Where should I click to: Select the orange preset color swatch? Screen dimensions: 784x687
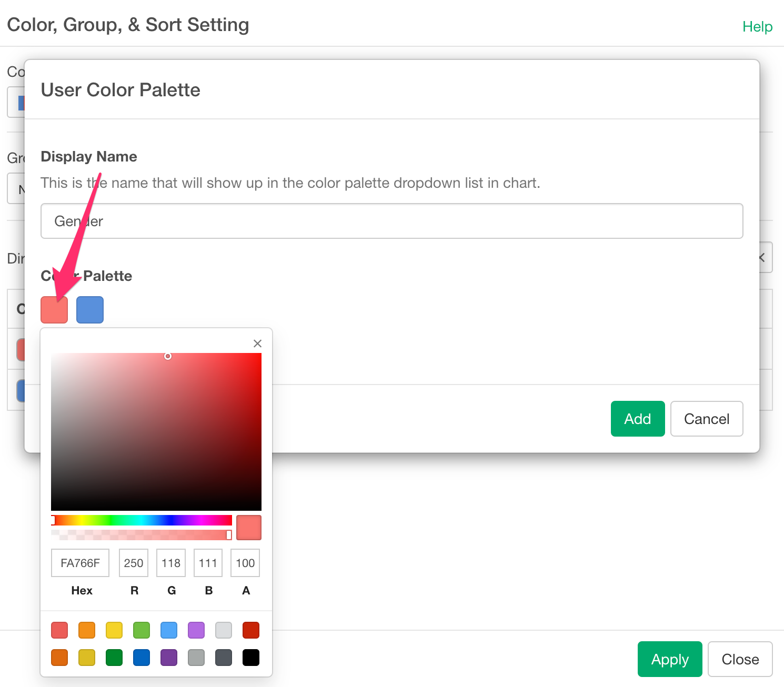pos(87,630)
